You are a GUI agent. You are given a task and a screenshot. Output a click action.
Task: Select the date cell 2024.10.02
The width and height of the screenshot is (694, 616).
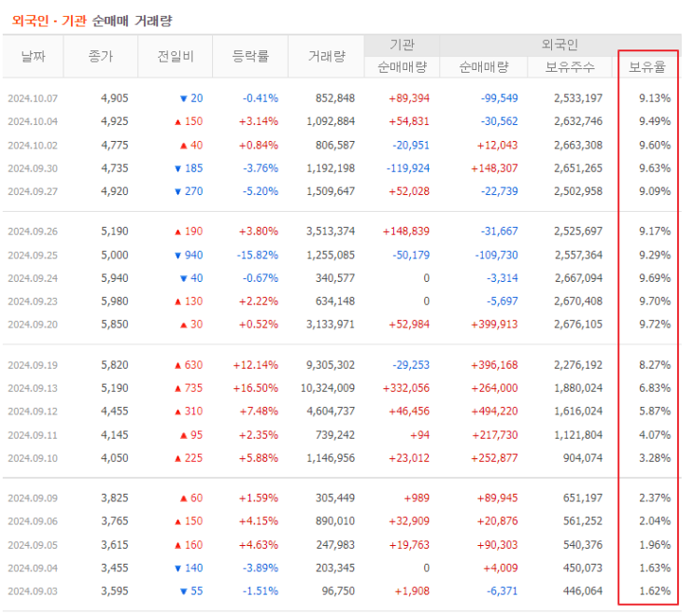(33, 145)
